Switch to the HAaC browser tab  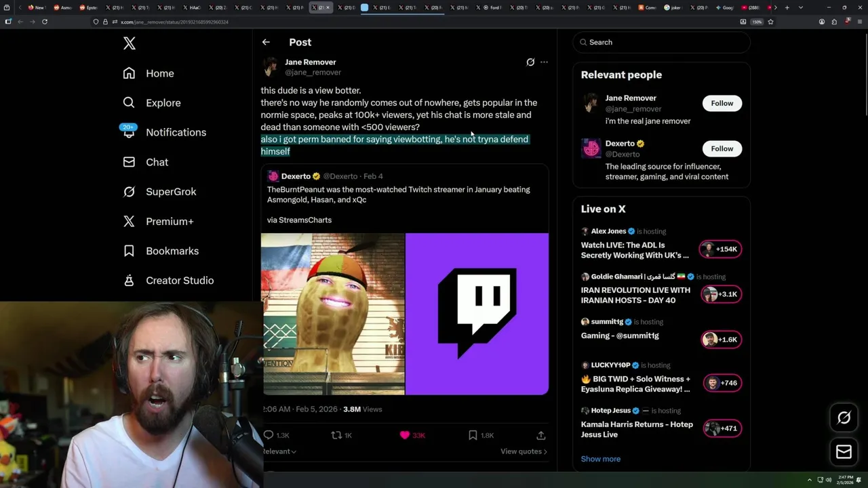(193, 7)
